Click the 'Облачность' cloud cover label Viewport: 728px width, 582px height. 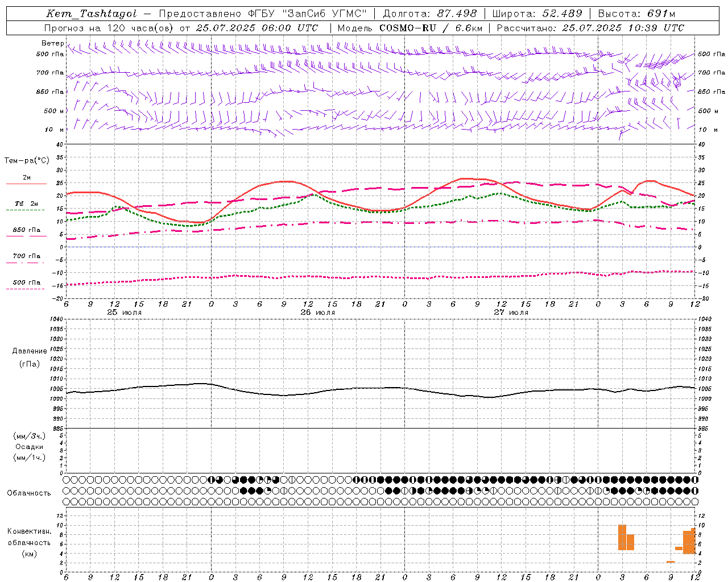tap(29, 493)
